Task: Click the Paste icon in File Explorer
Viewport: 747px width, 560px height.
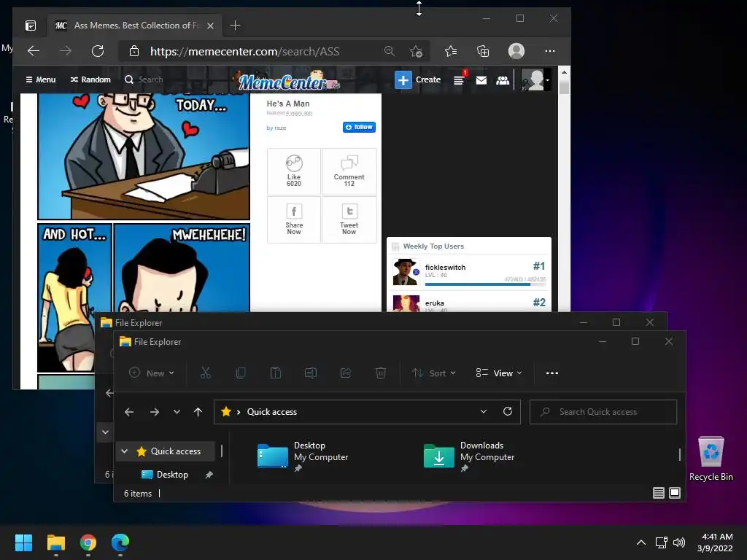Action: pos(275,373)
